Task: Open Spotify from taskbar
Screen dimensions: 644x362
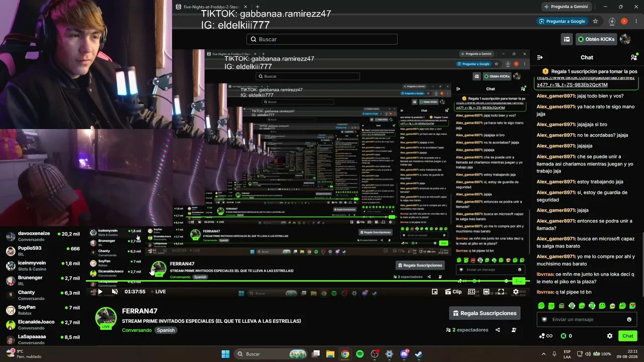Action: coord(360,354)
